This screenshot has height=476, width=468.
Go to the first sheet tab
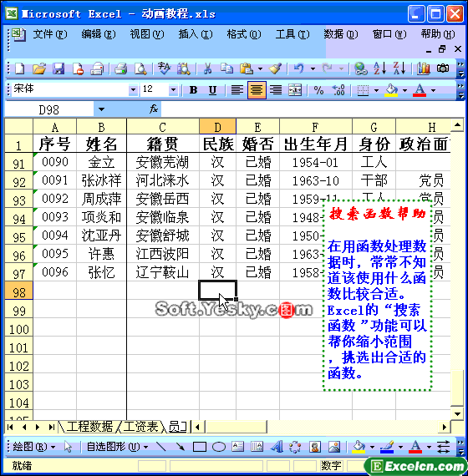(10, 427)
